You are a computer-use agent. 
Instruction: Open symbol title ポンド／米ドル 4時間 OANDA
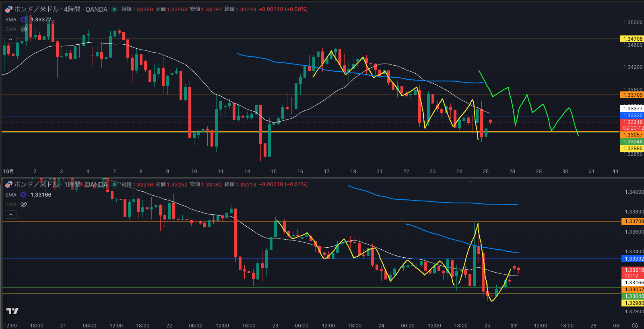pos(60,9)
